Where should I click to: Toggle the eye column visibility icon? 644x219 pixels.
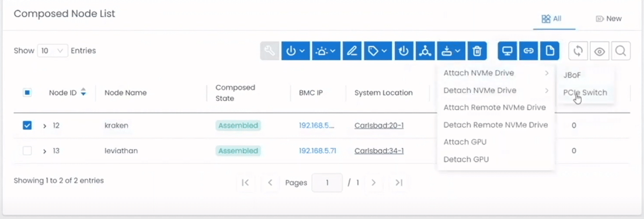[x=599, y=51]
